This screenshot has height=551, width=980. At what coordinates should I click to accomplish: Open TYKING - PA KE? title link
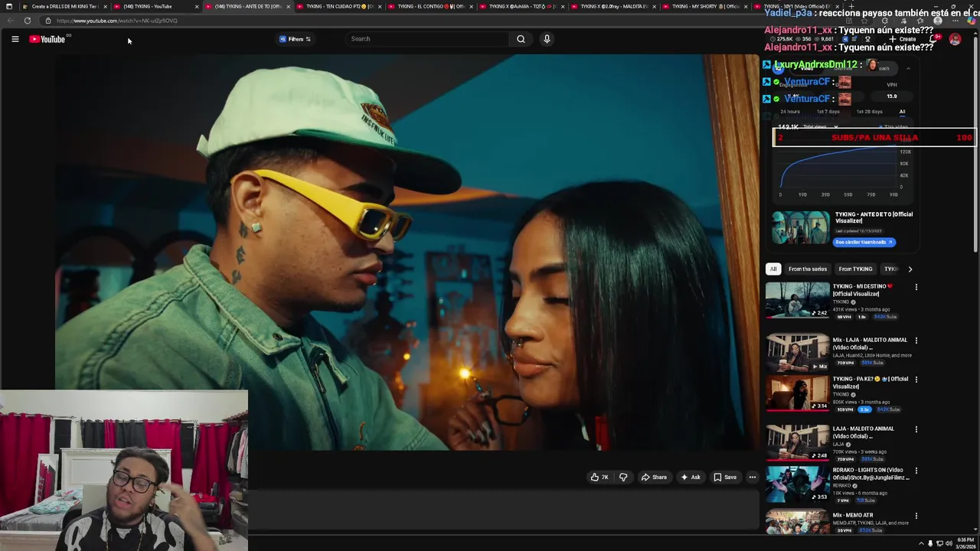pos(871,383)
